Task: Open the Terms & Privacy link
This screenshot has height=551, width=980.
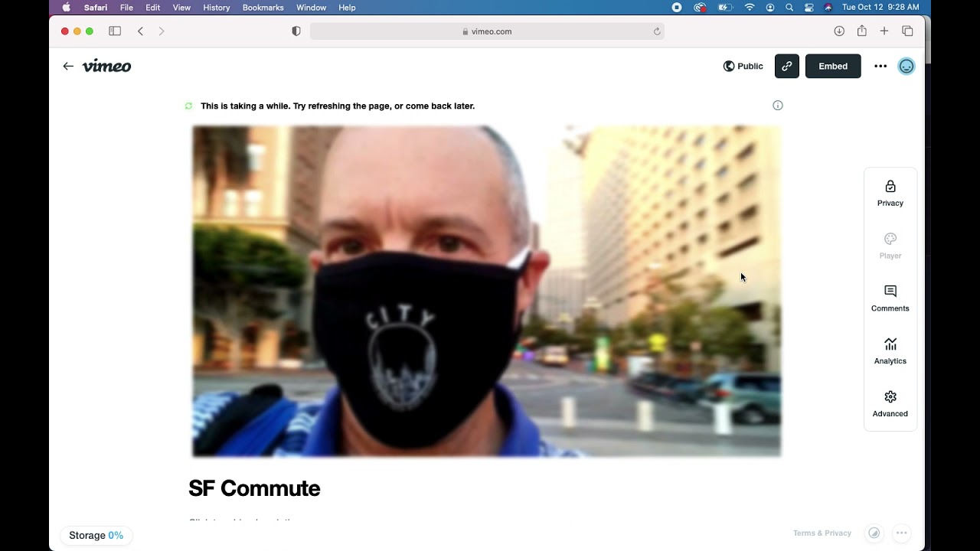Action: tap(822, 533)
